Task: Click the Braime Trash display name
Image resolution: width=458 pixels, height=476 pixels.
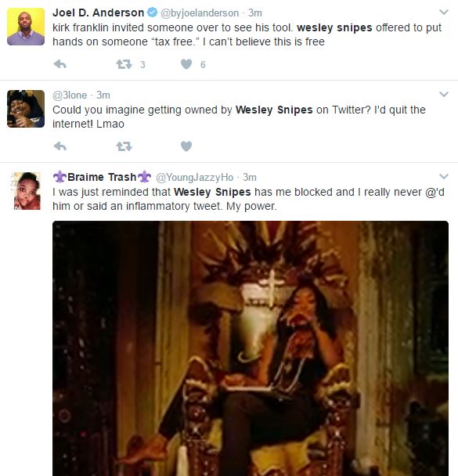Action: [x=102, y=177]
